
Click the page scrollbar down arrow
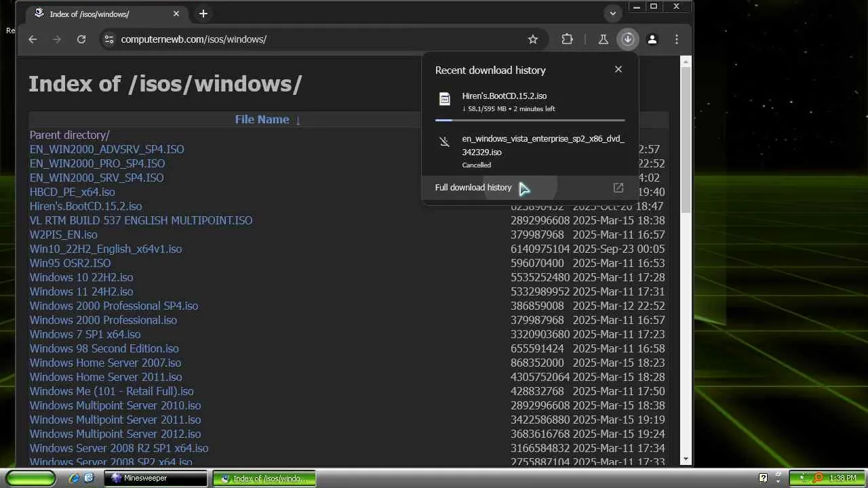point(686,460)
